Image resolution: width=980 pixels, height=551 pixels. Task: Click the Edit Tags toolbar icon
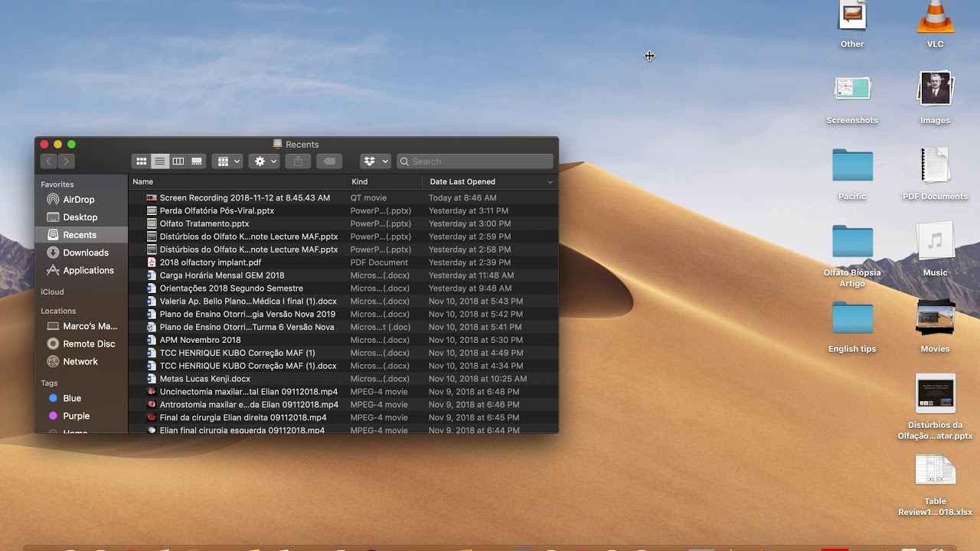328,161
